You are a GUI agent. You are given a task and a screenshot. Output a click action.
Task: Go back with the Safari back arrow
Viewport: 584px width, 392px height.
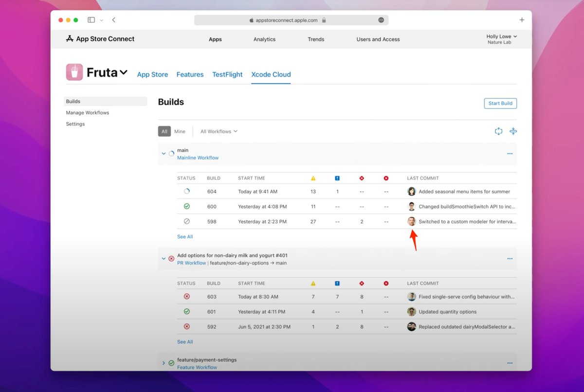pos(113,20)
